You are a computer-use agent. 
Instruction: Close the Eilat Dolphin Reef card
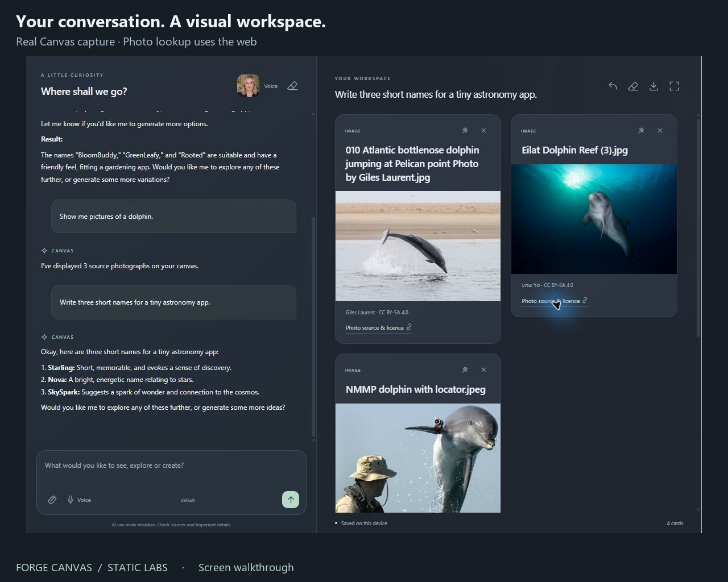[660, 131]
